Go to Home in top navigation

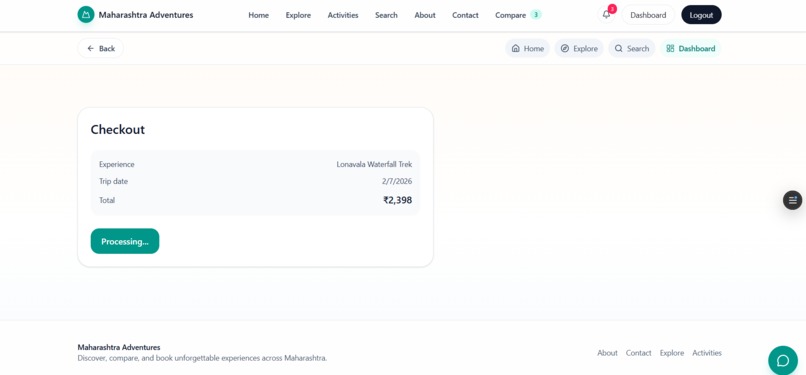coord(259,15)
